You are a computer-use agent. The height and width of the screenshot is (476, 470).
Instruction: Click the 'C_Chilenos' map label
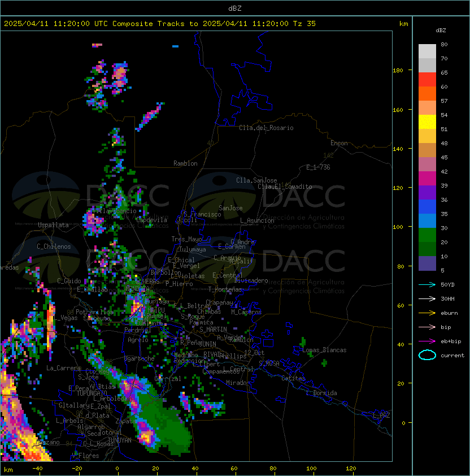tap(54, 246)
